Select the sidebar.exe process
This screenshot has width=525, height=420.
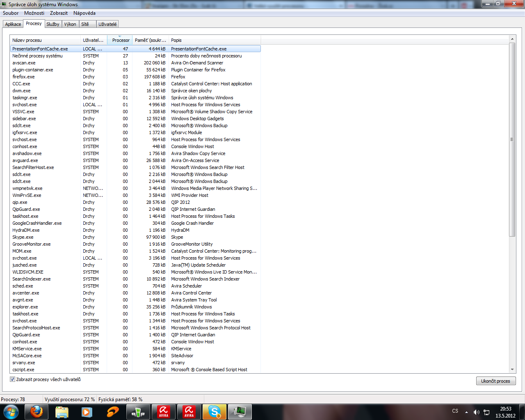(135, 119)
